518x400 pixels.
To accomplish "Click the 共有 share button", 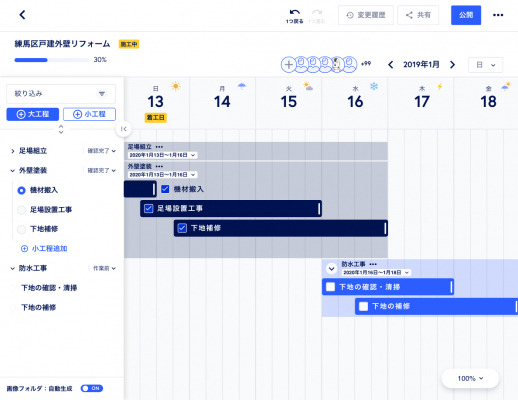I will [418, 15].
